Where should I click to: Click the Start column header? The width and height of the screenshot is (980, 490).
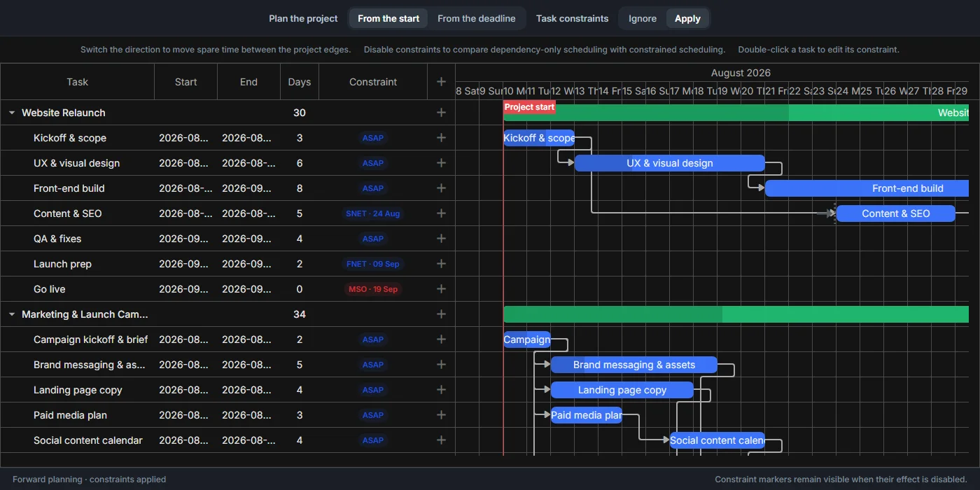tap(186, 82)
